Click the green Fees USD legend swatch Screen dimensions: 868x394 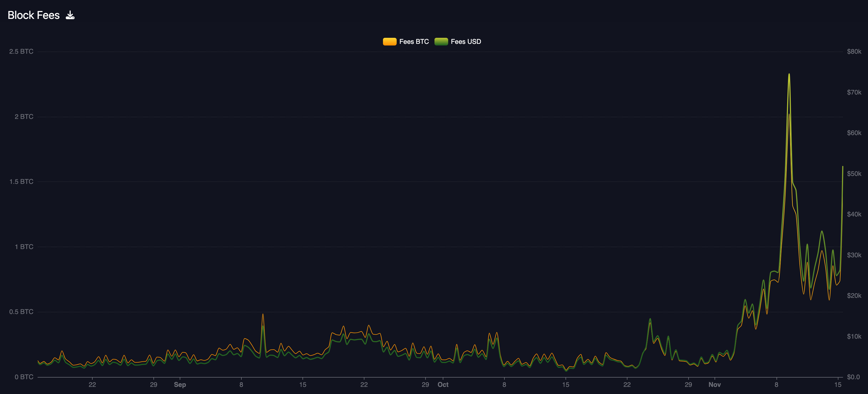tap(442, 41)
